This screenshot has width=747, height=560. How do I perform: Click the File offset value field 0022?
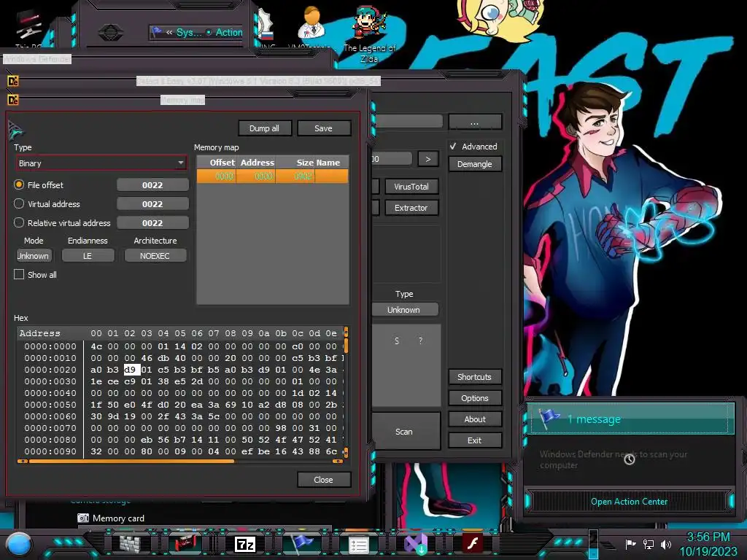[x=152, y=184]
